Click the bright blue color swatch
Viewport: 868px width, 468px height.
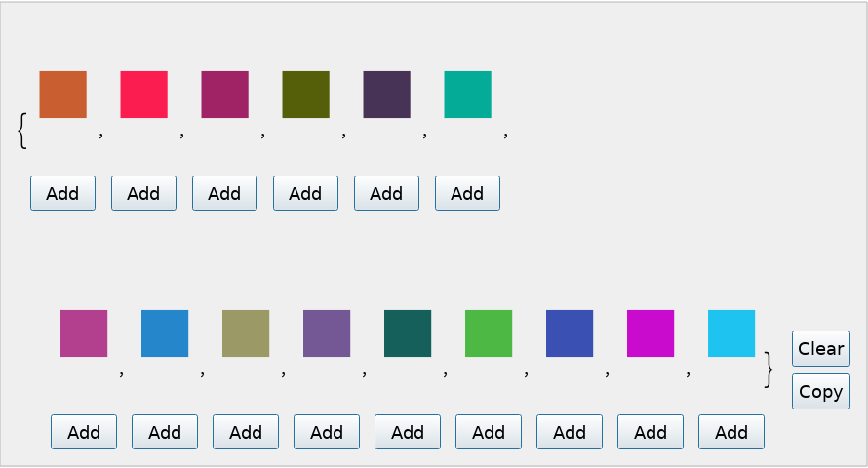[165, 333]
